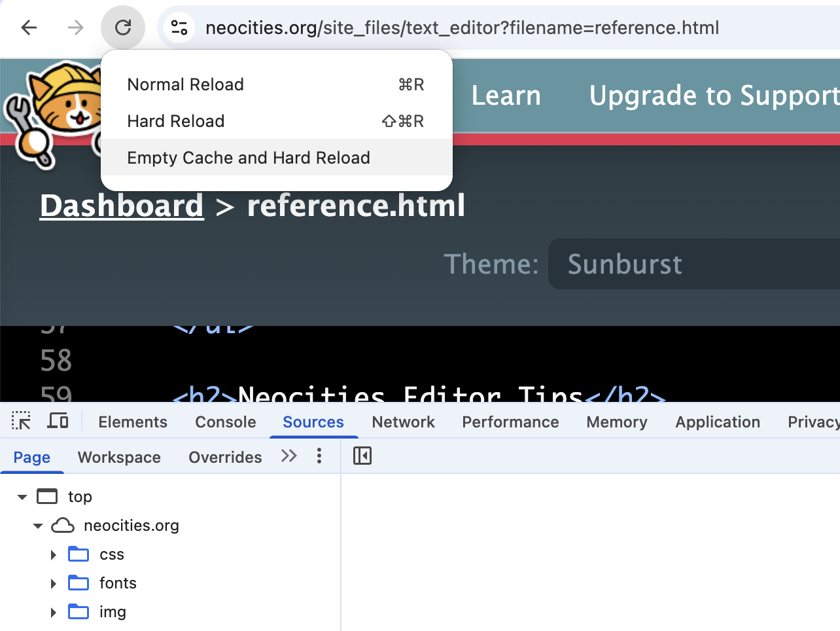Choose Normal Reload from the menu
Screen dimensions: 840x631
(x=277, y=84)
